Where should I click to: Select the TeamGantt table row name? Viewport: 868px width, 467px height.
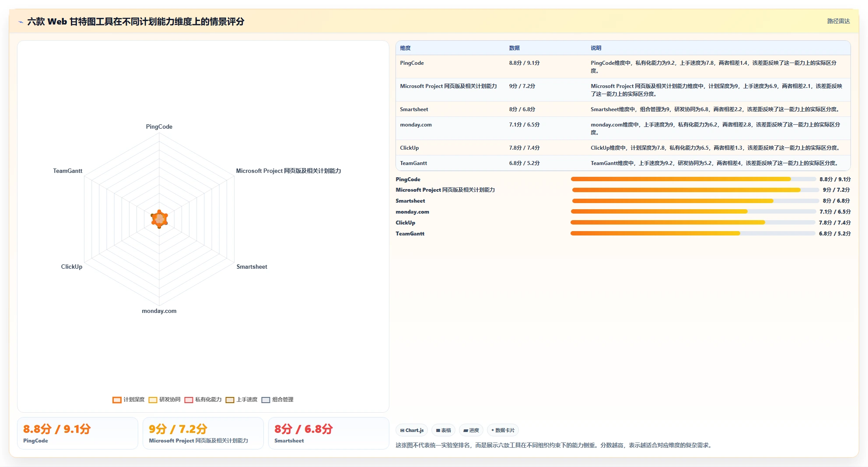(x=413, y=163)
